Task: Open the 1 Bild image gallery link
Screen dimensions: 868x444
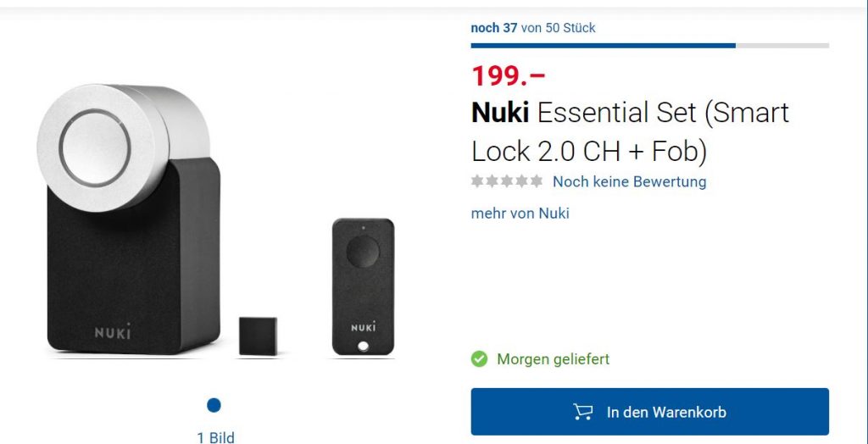Action: point(215,437)
